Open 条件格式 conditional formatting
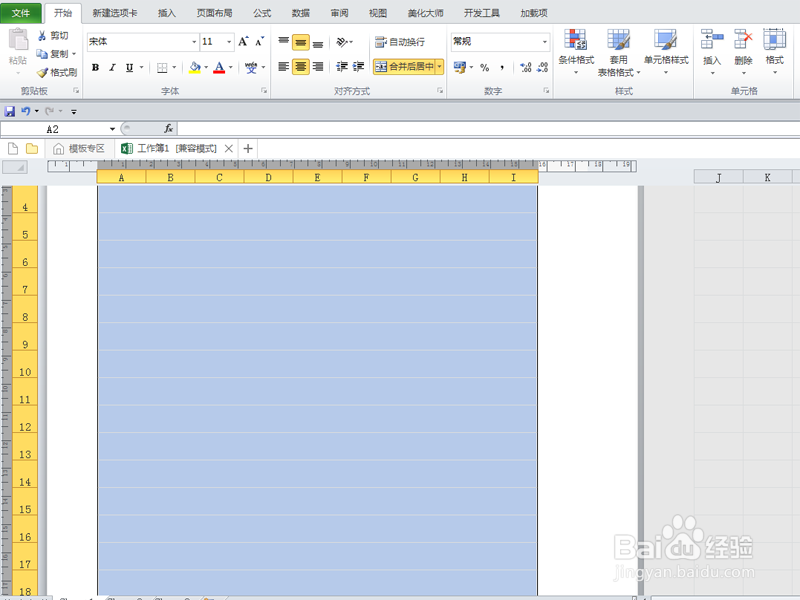The height and width of the screenshot is (600, 800). pyautogui.click(x=576, y=52)
